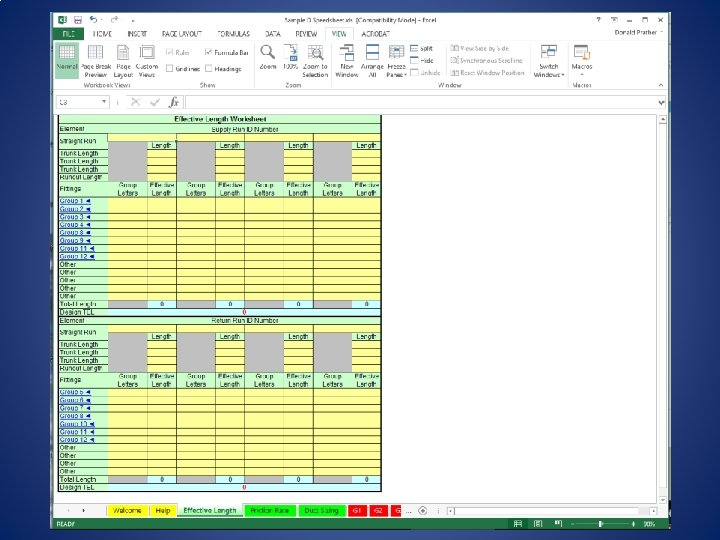Image resolution: width=720 pixels, height=540 pixels.
Task: Add a new sheet with plus button
Action: 423,511
